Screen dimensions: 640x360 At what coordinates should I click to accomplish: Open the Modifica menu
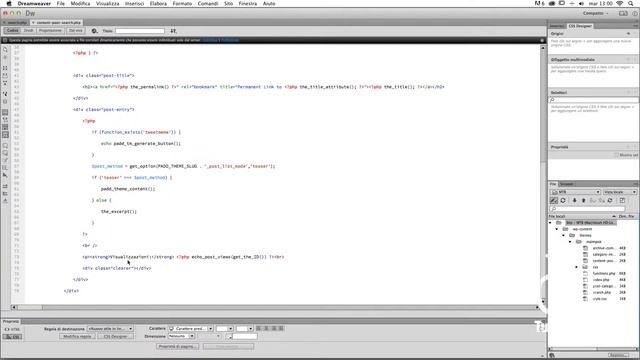(80, 3)
